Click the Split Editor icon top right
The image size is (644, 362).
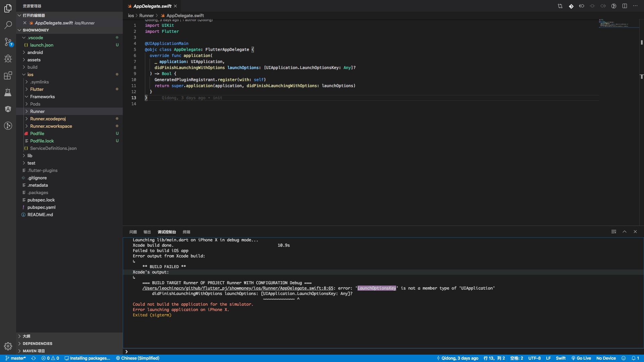pos(625,6)
